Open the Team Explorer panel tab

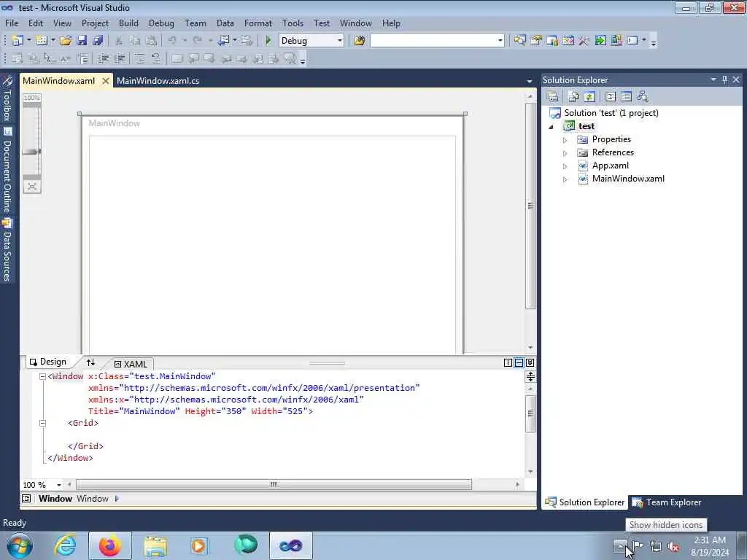click(667, 502)
